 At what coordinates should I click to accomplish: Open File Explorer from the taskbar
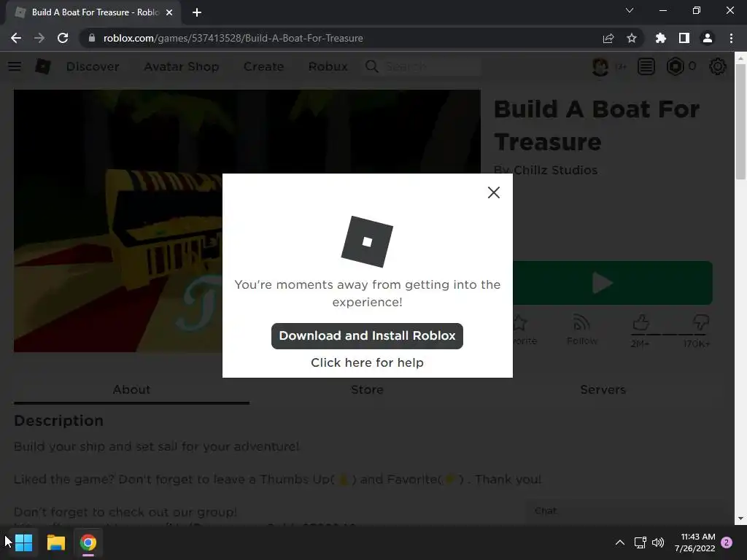tap(55, 542)
